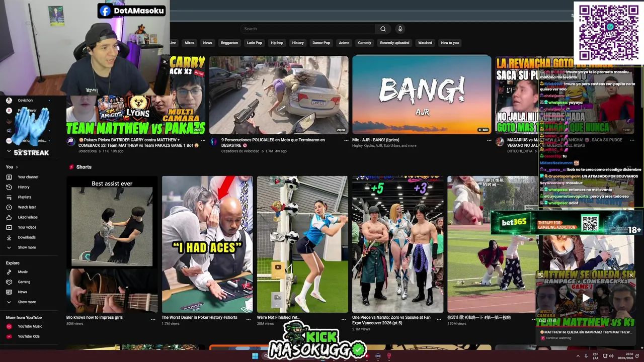Open Your videos in sidebar
The image size is (644, 362).
click(x=27, y=227)
